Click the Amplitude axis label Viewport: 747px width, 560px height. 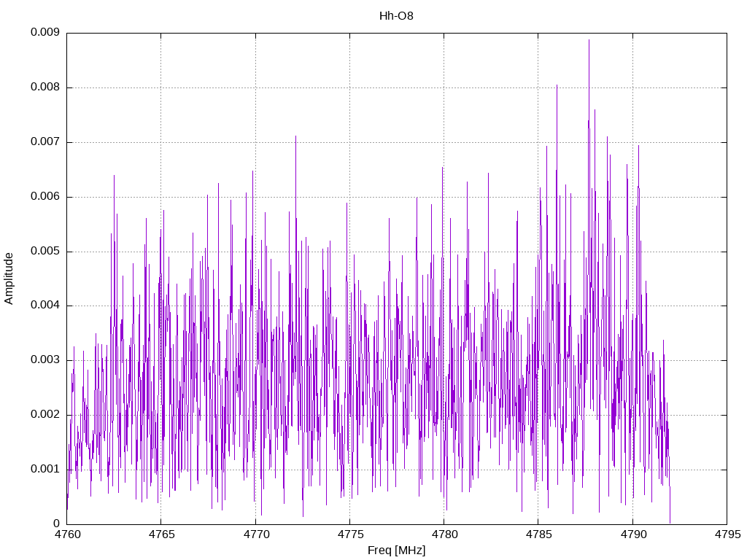[x=9, y=279]
